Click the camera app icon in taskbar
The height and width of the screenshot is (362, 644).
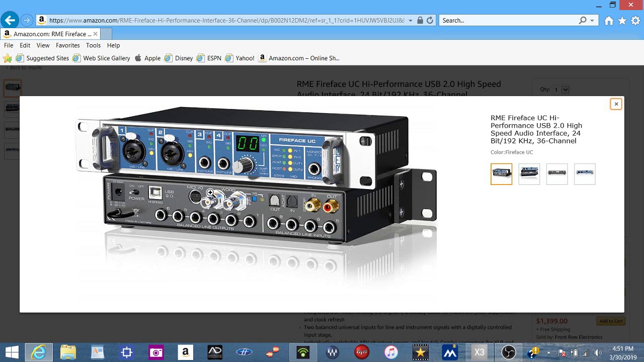pos(156,352)
